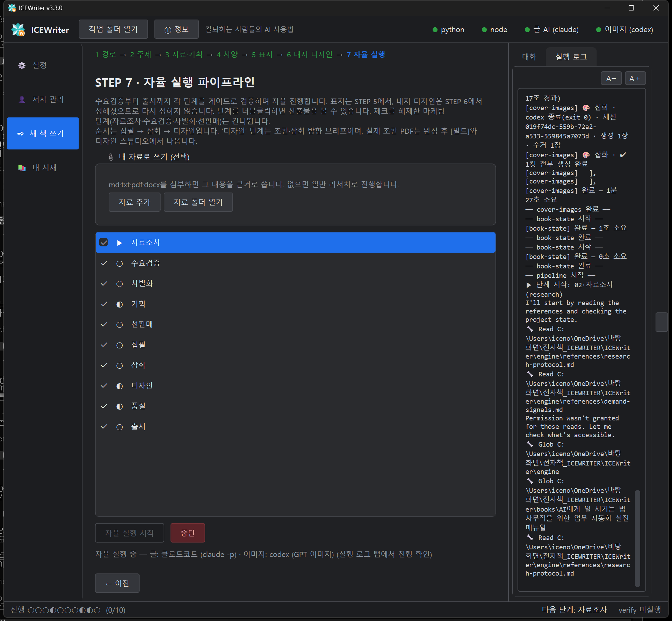Click the half-filled circle icon for 기획

[x=120, y=304]
